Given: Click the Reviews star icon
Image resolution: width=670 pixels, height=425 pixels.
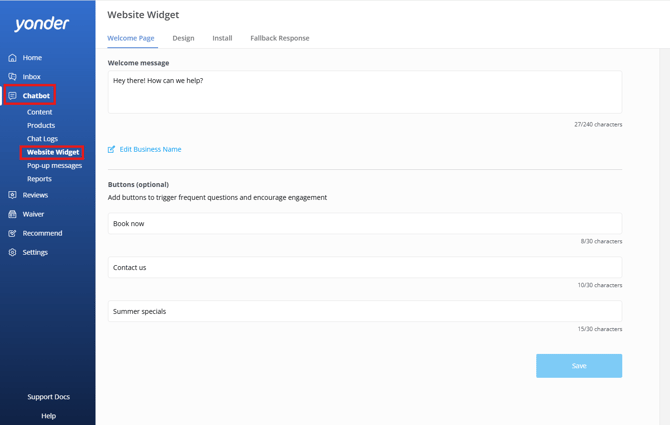Looking at the screenshot, I should (12, 195).
